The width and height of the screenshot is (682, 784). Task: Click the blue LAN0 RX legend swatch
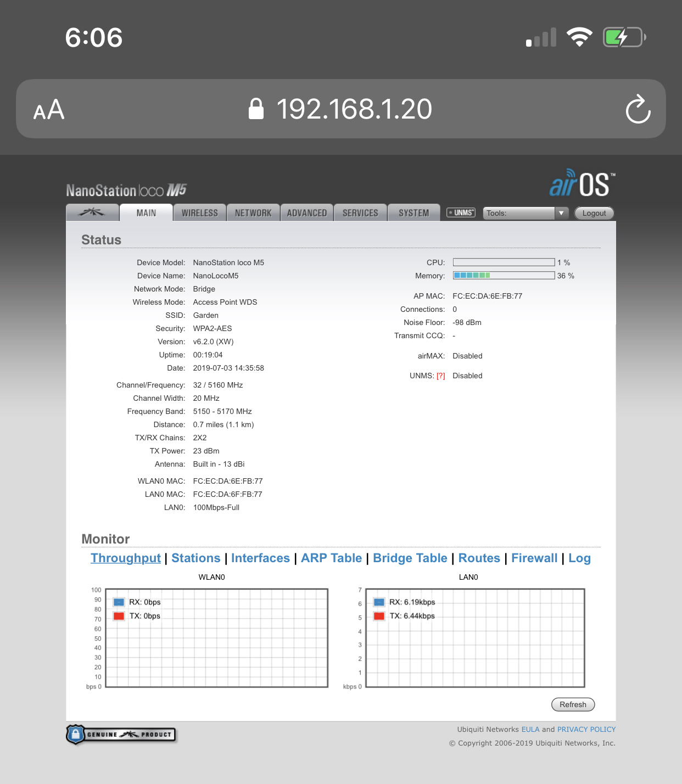pos(379,602)
